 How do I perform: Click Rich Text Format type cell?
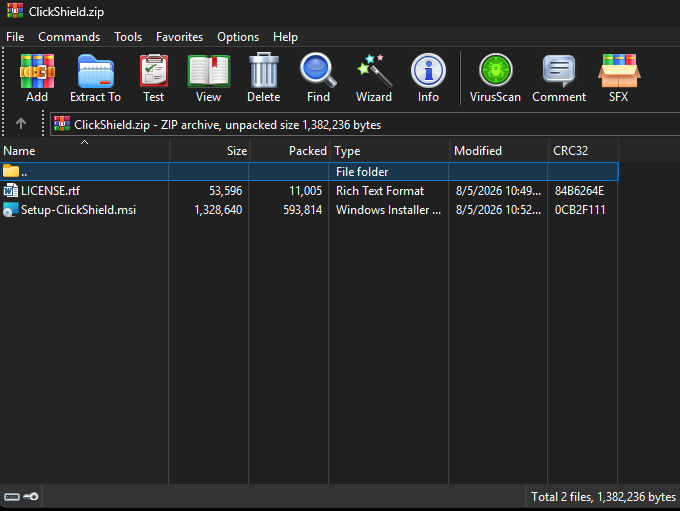[x=380, y=191]
